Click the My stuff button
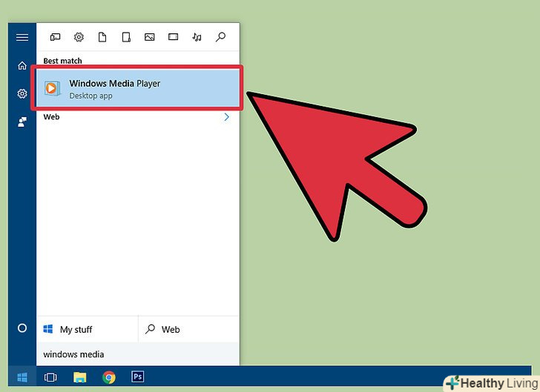The image size is (540, 392). 87,329
